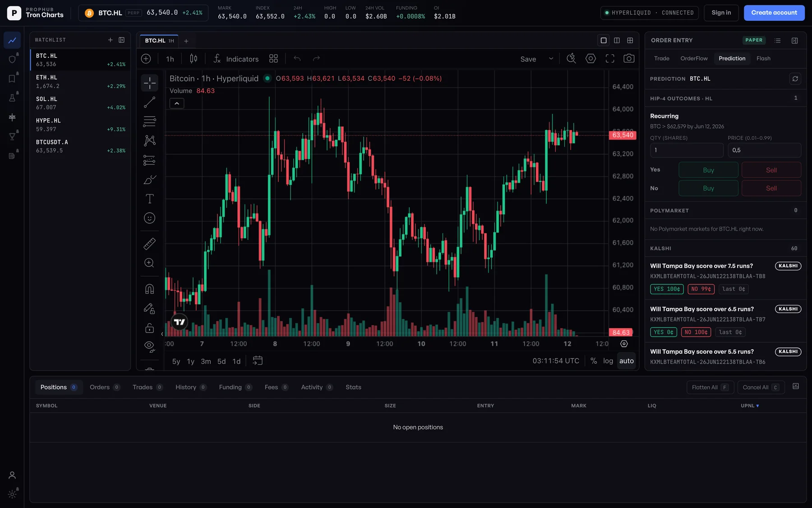Select the ruler measure tool
Image resolution: width=812 pixels, height=508 pixels.
coord(149,244)
